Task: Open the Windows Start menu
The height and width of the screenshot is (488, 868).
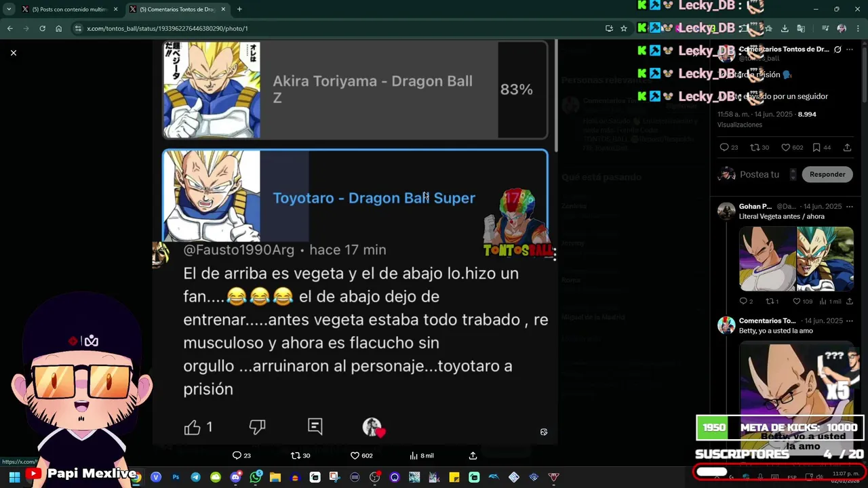Action: pyautogui.click(x=14, y=477)
